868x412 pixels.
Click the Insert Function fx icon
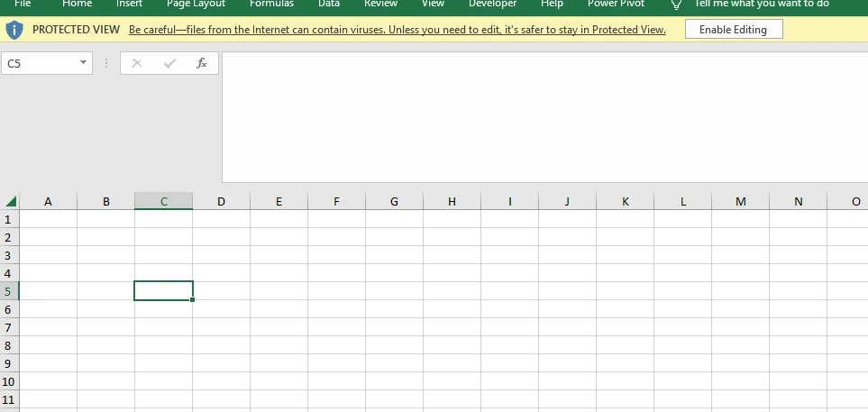click(x=202, y=64)
